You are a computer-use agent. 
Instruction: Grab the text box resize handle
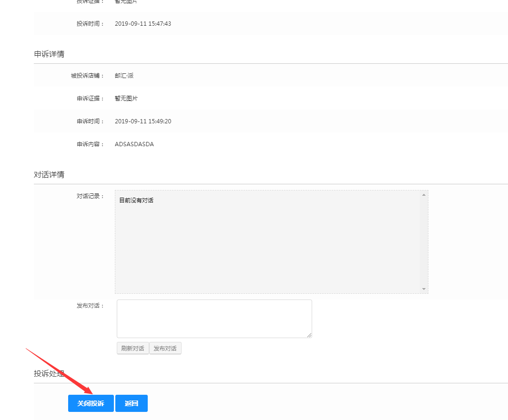pyautogui.click(x=310, y=336)
